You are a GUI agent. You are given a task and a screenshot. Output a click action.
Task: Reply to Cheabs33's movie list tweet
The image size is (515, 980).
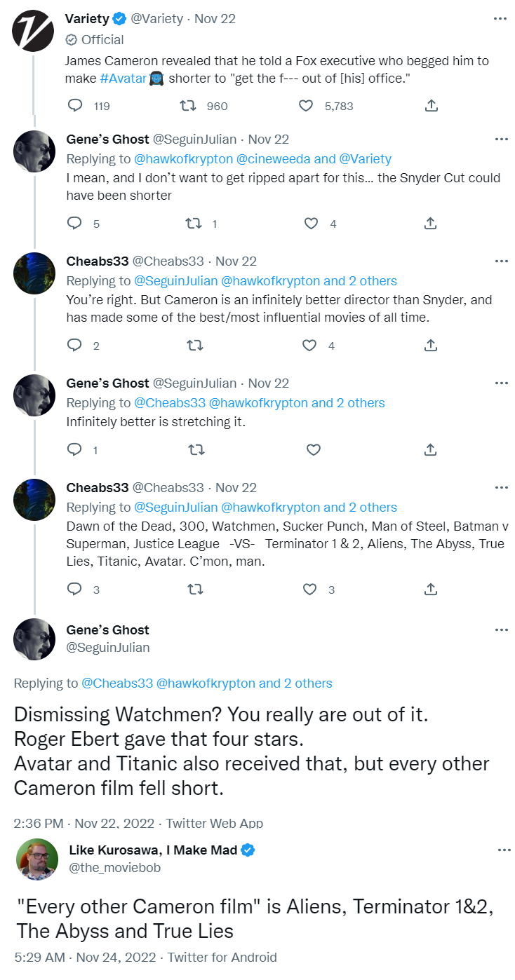click(75, 590)
